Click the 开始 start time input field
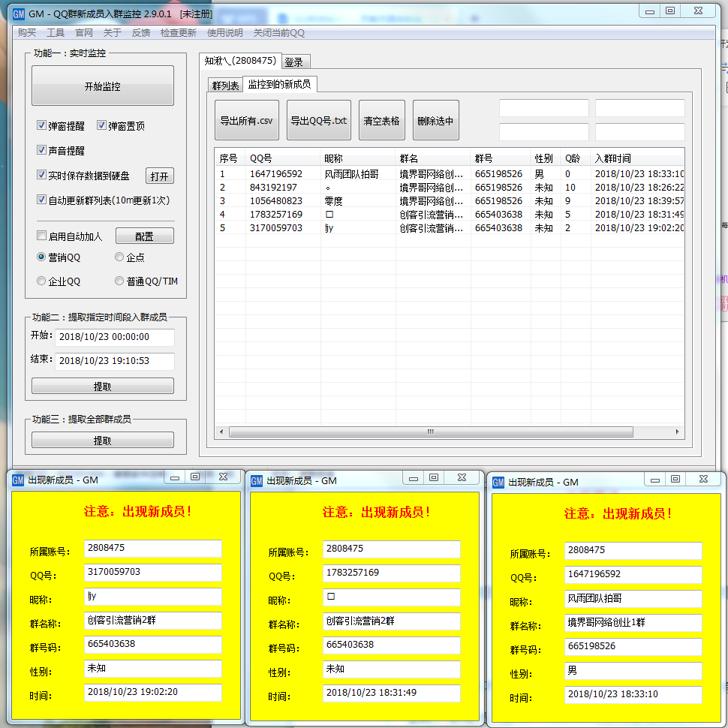The width and height of the screenshot is (728, 728). pos(114,338)
